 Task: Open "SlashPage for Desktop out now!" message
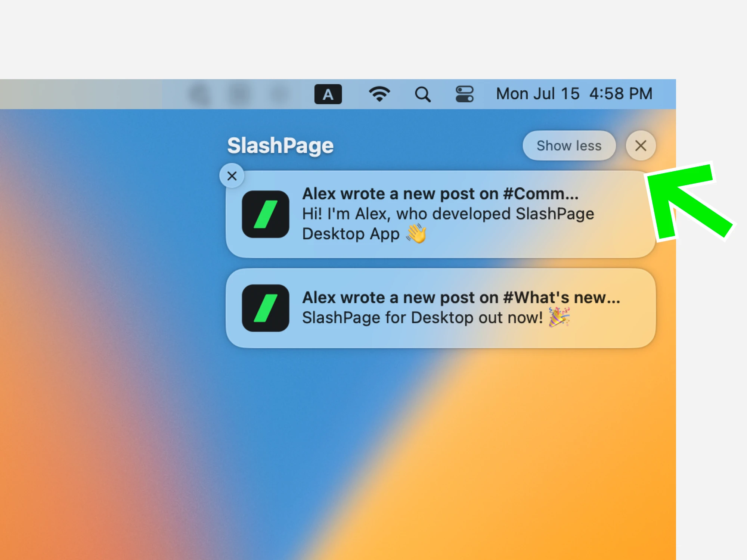click(422, 318)
